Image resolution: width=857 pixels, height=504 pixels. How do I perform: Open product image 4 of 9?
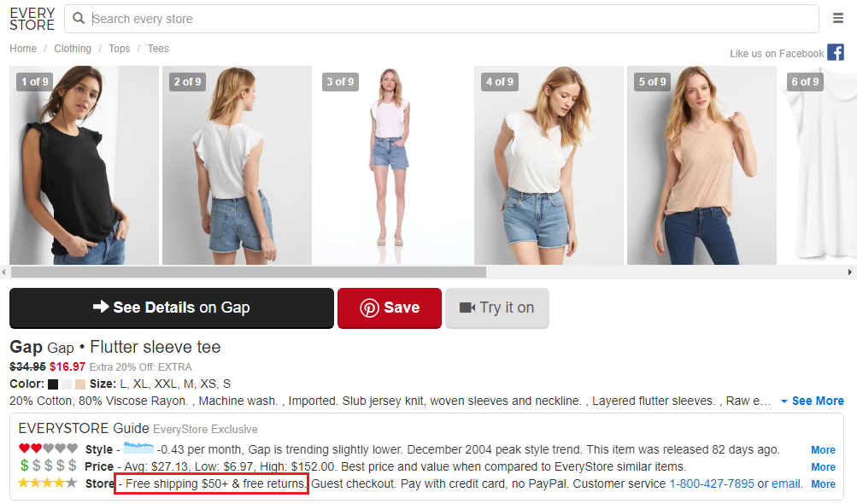549,165
